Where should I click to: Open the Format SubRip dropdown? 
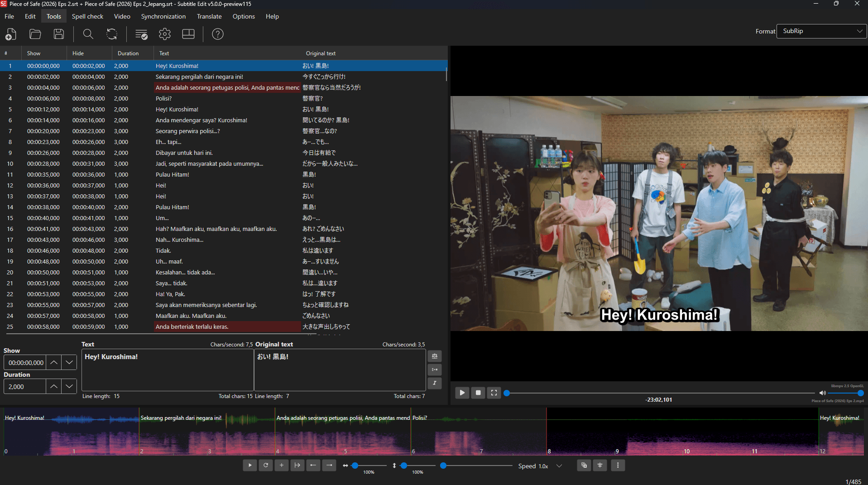821,31
